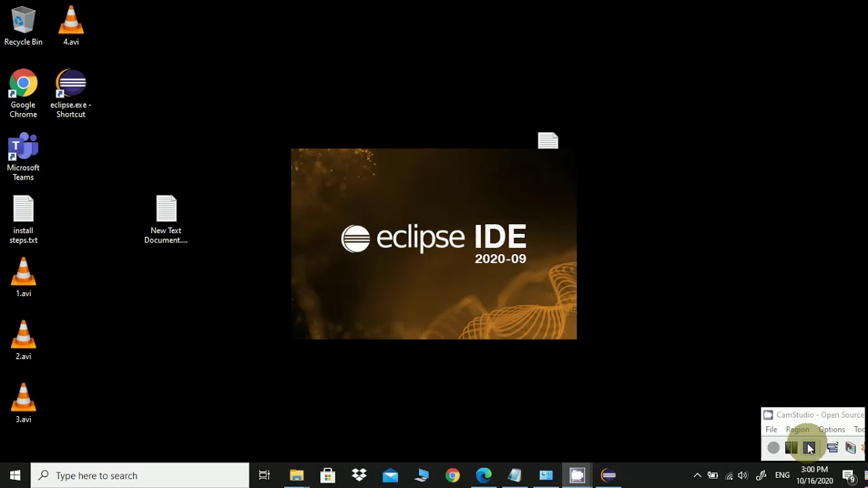Viewport: 868px width, 488px height.
Task: Open the Mail app from the taskbar
Action: click(x=390, y=475)
